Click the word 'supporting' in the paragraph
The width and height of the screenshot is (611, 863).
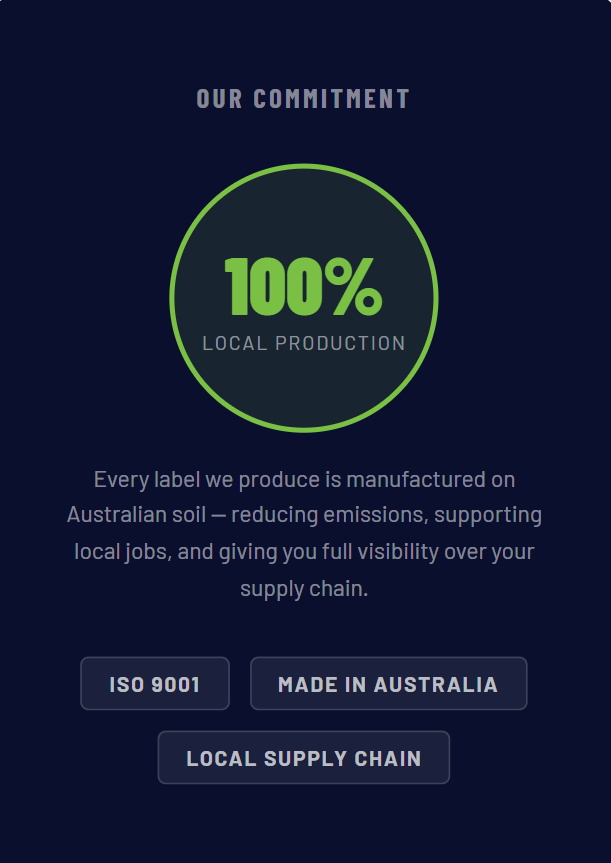click(x=488, y=516)
